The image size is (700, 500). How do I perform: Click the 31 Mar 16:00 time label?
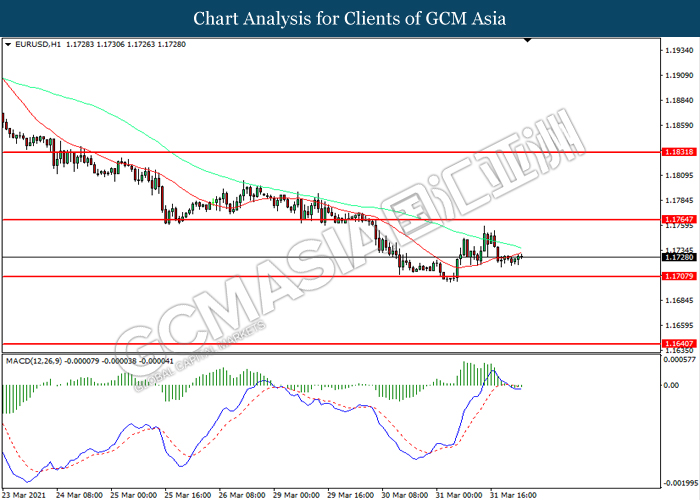point(513,495)
